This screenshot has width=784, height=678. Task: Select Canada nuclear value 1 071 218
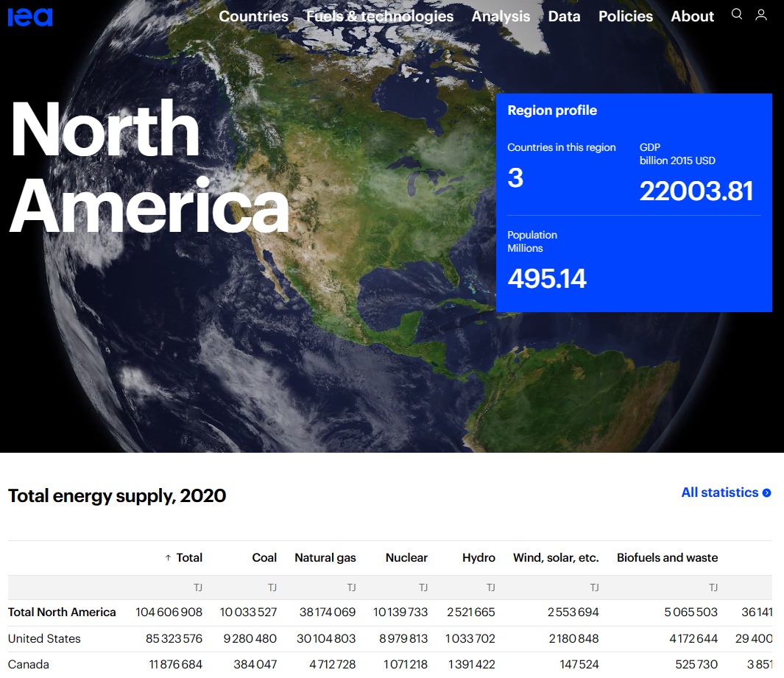click(406, 665)
